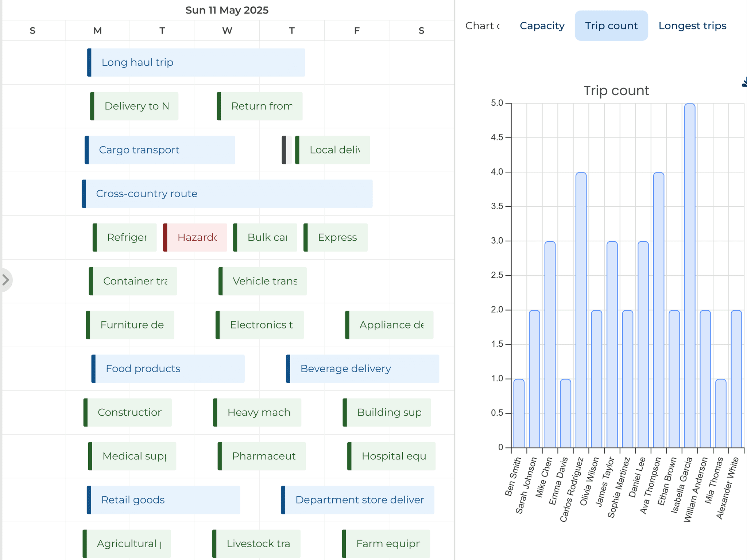Open the Long haul trip event
This screenshot has height=560, width=747.
[x=197, y=62]
